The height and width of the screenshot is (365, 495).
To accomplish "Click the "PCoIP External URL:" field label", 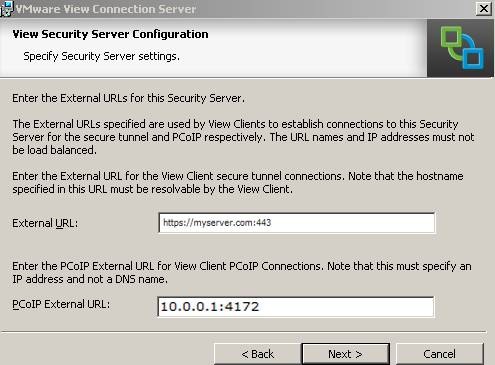I will [x=61, y=304].
